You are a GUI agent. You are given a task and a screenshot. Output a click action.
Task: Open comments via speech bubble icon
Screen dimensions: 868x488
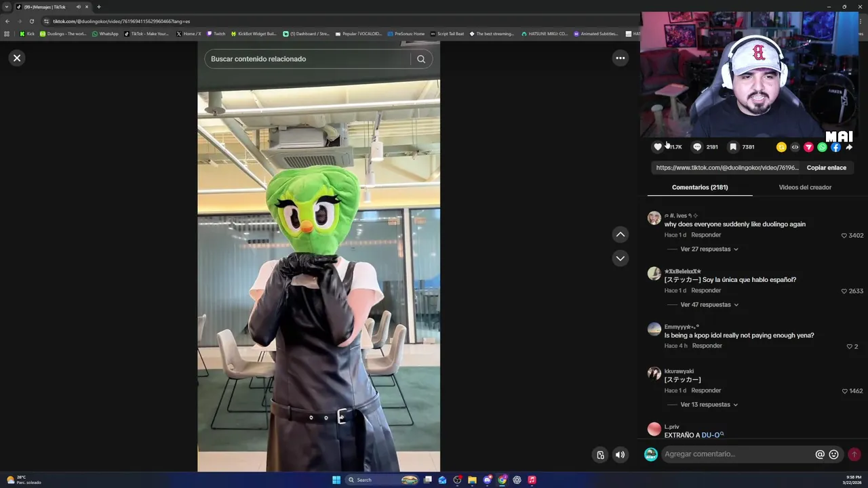(x=697, y=147)
